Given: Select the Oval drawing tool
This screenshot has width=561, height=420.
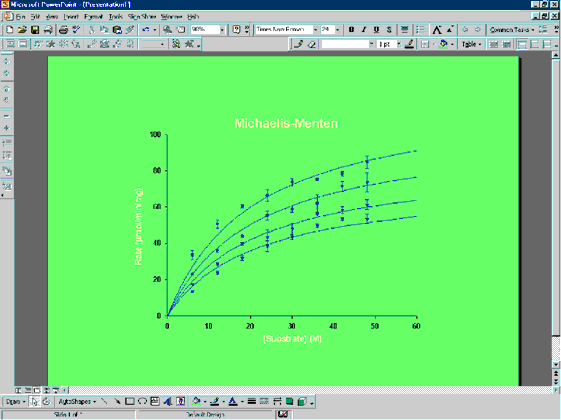Looking at the screenshot, I should [x=142, y=401].
